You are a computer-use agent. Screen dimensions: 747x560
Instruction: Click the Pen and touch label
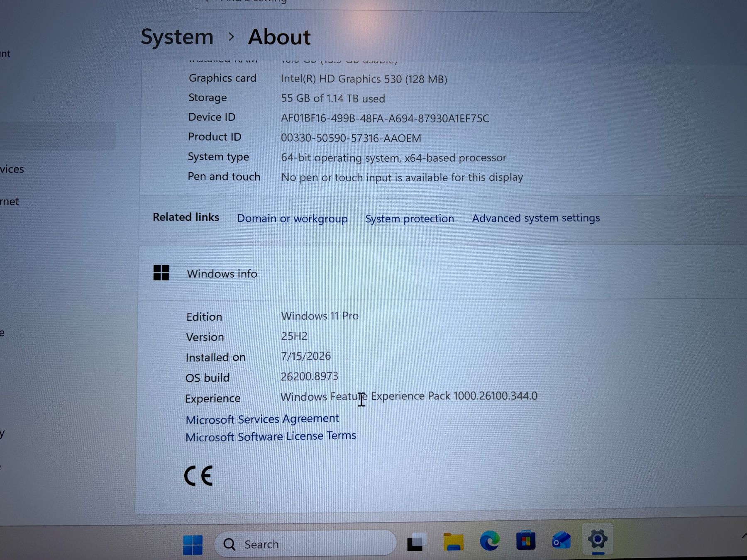click(224, 177)
